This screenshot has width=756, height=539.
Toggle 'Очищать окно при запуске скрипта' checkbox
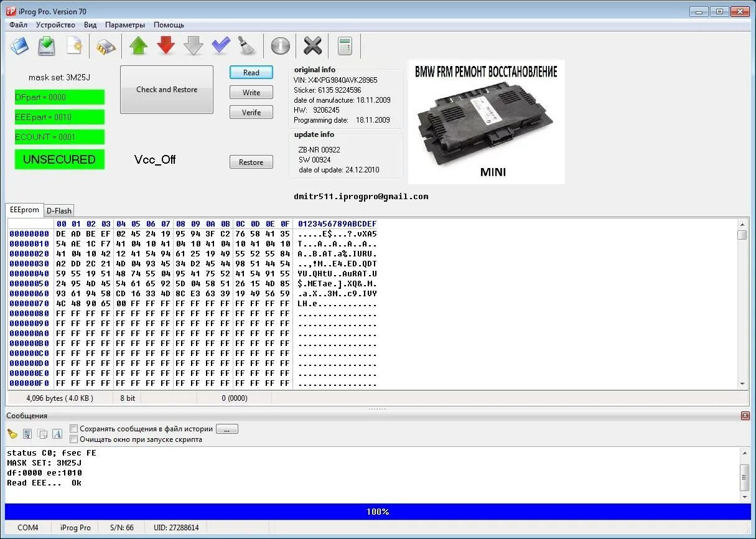pos(74,439)
